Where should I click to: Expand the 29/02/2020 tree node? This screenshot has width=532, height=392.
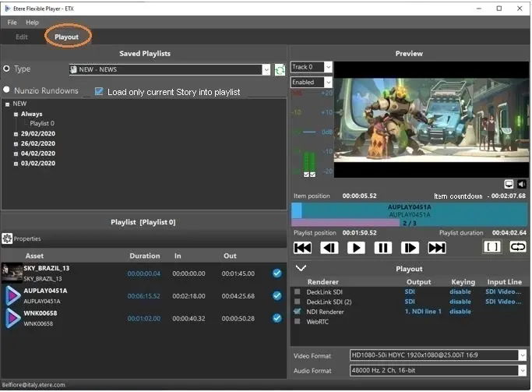click(x=16, y=133)
